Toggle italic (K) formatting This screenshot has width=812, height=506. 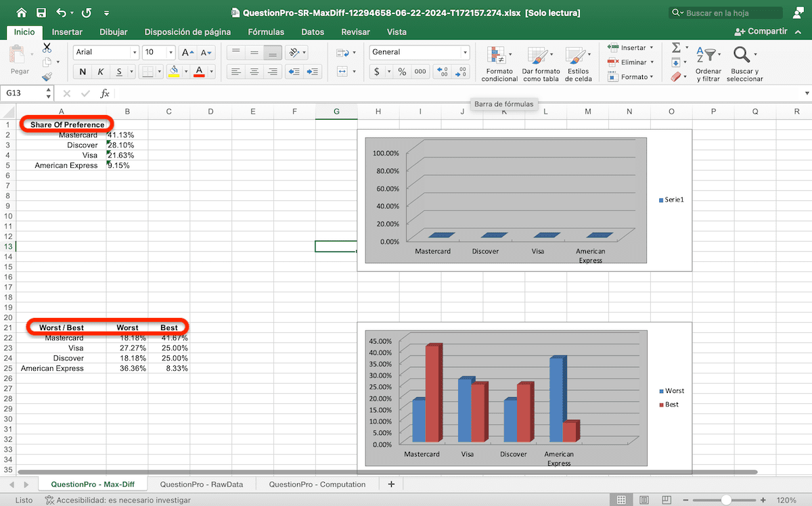point(101,72)
